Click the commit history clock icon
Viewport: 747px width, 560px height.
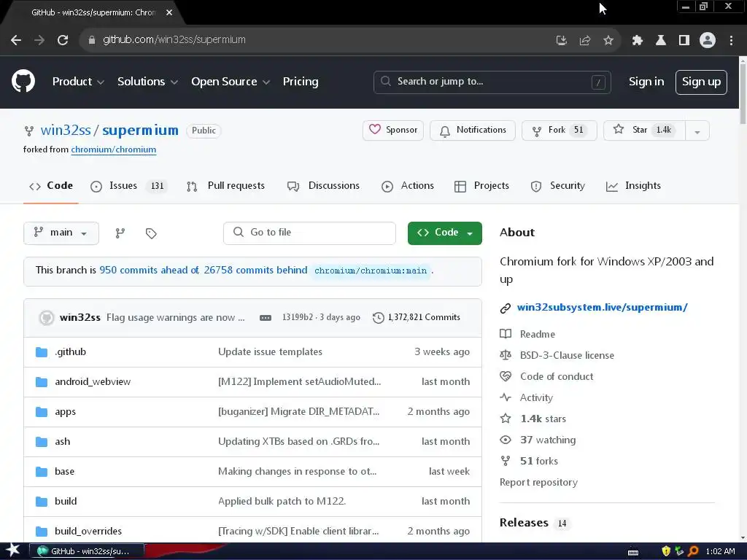point(379,318)
